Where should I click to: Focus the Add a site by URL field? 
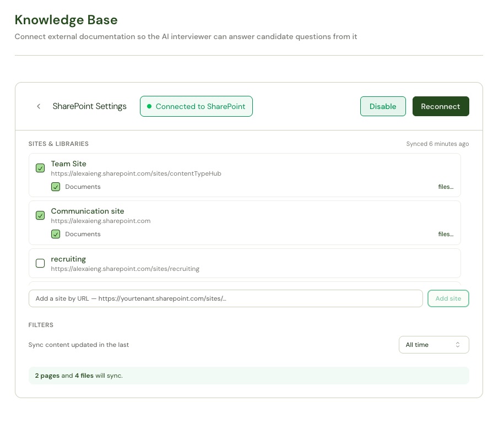pos(226,298)
